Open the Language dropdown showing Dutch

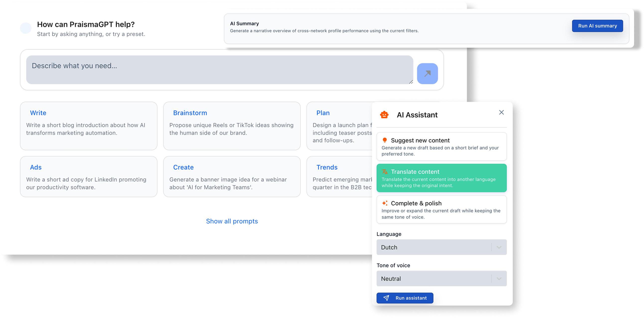(441, 247)
